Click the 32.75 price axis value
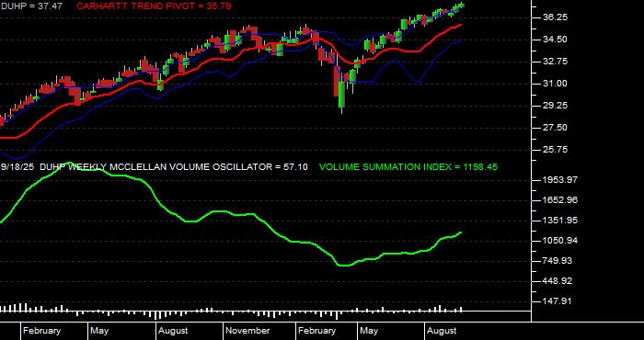Image resolution: width=644 pixels, height=340 pixels. [x=555, y=62]
